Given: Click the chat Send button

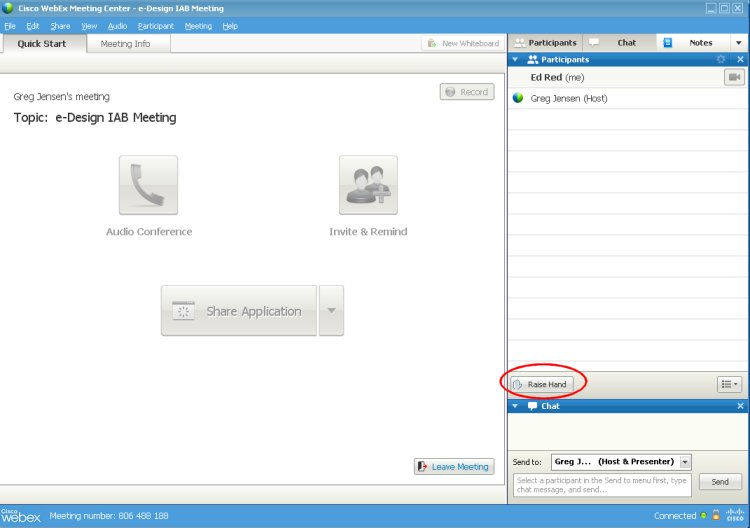Looking at the screenshot, I should click(x=720, y=482).
